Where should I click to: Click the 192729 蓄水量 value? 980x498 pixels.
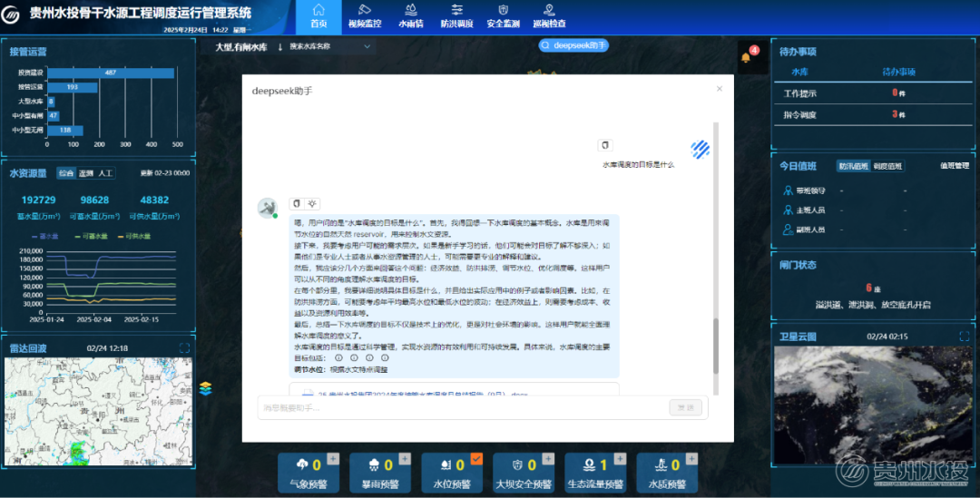click(39, 200)
